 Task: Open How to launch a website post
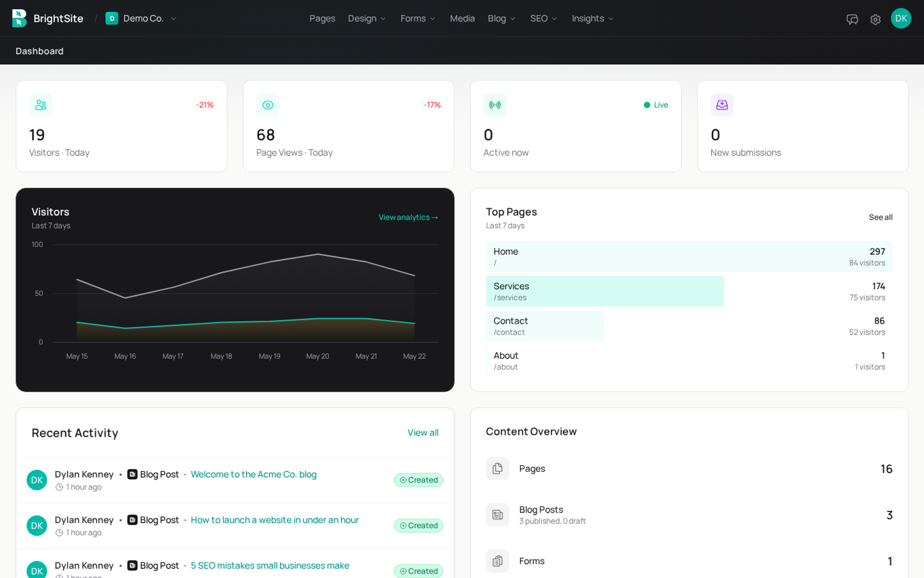(275, 520)
